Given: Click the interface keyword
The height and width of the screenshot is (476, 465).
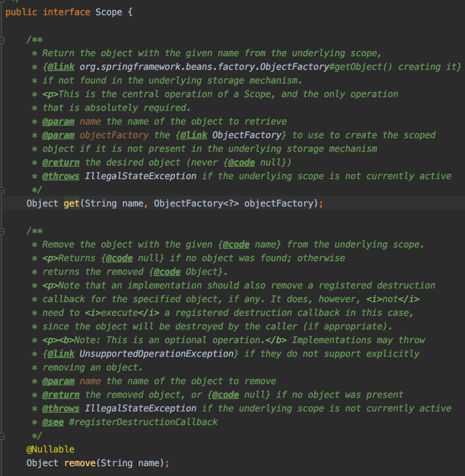Looking at the screenshot, I should [66, 12].
